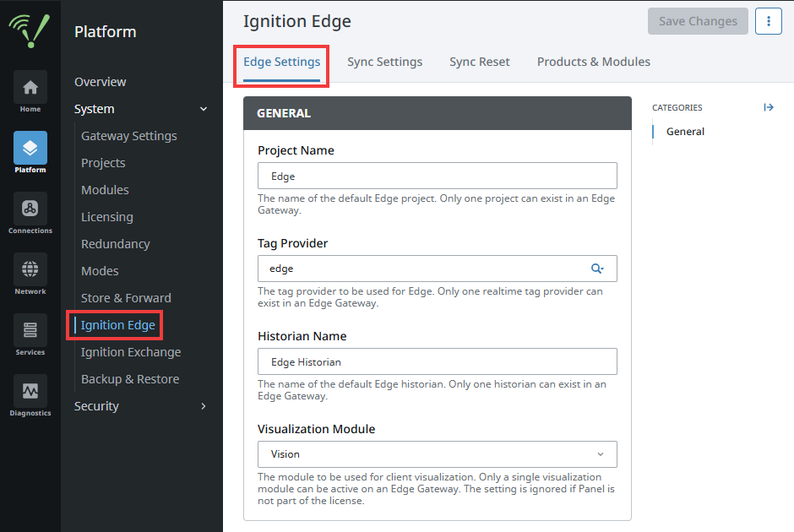The width and height of the screenshot is (794, 532).
Task: Expand the Security menu chevron
Action: 204,406
